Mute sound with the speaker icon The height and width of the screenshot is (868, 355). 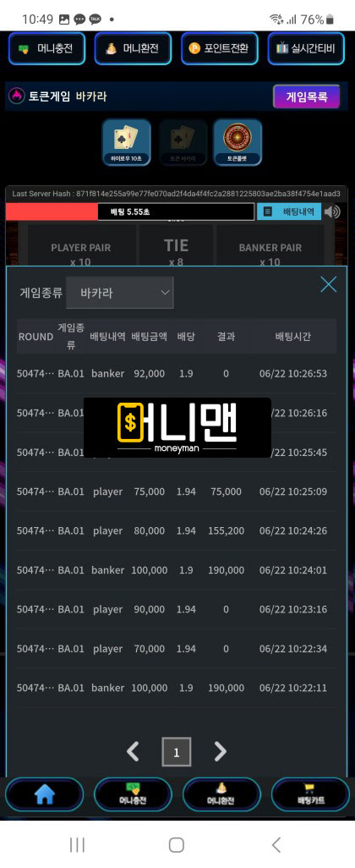(x=332, y=212)
